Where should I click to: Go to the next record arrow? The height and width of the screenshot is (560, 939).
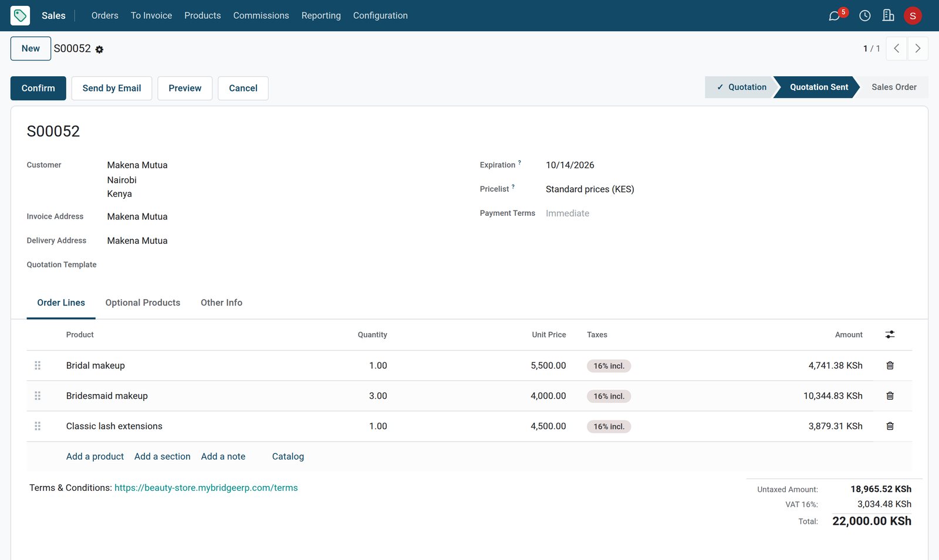point(918,49)
